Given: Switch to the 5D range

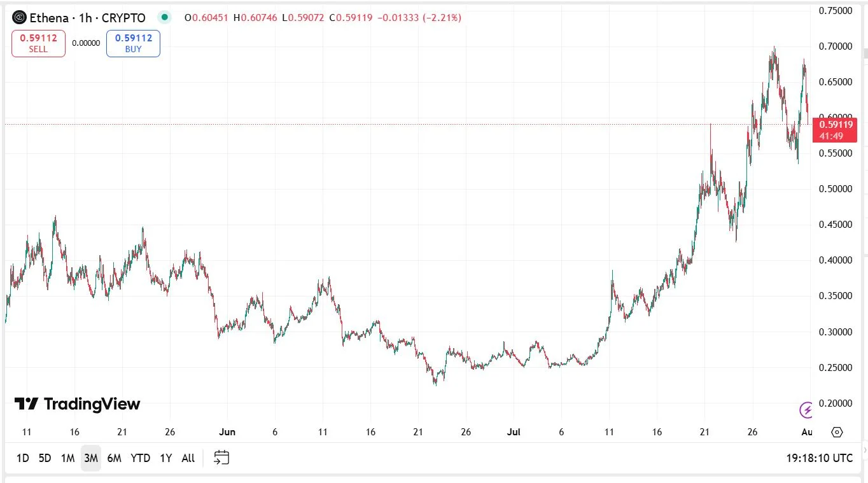Looking at the screenshot, I should pyautogui.click(x=45, y=458).
